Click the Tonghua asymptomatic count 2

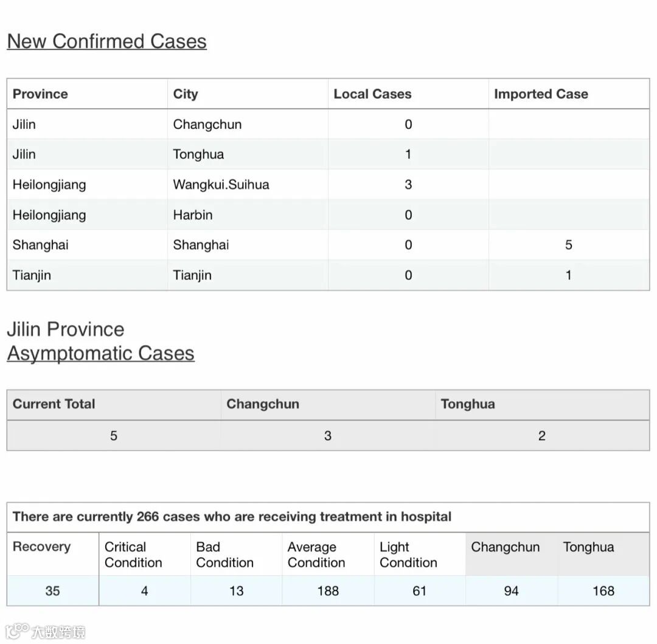click(542, 436)
